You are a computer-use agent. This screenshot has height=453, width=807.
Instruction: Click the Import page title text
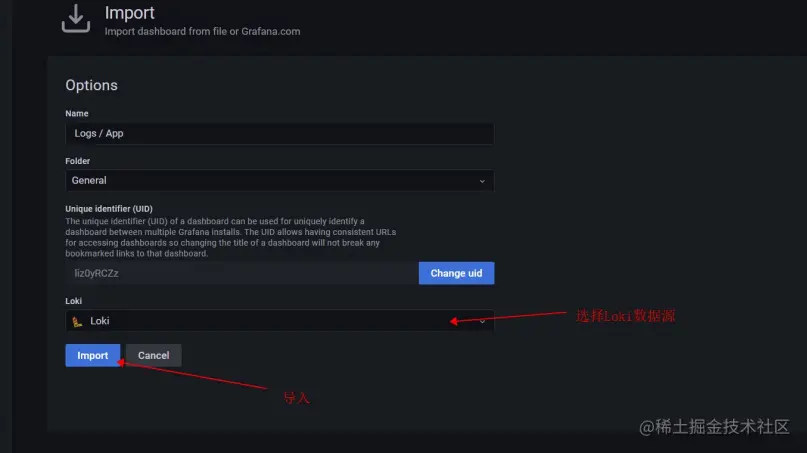click(x=130, y=13)
